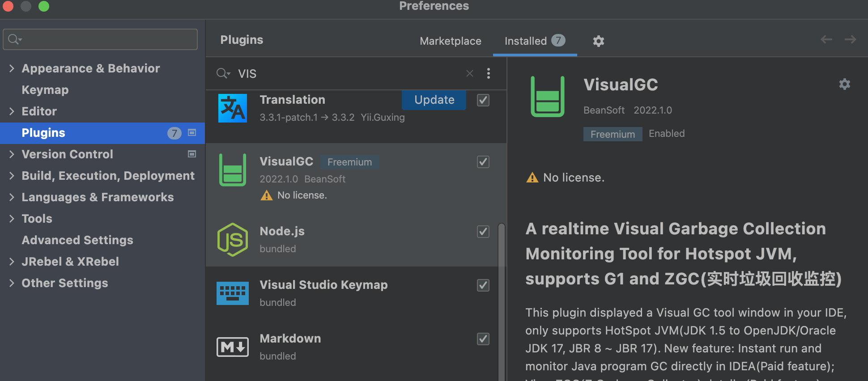Click the project-level icon beside Version Control
This screenshot has height=381, width=868.
(192, 154)
